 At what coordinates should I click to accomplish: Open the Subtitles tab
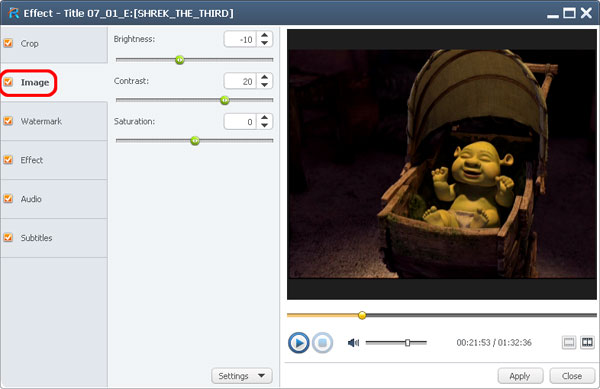(54, 238)
